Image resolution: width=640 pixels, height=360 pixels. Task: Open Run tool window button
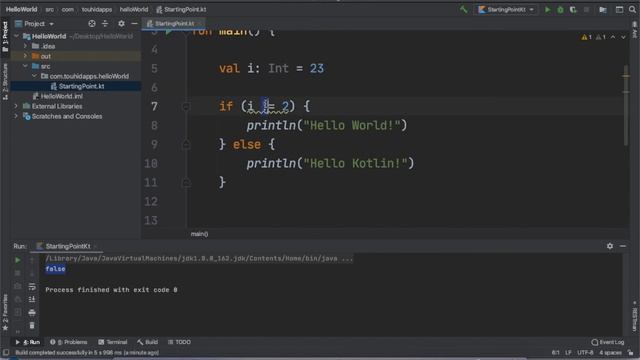(28, 342)
